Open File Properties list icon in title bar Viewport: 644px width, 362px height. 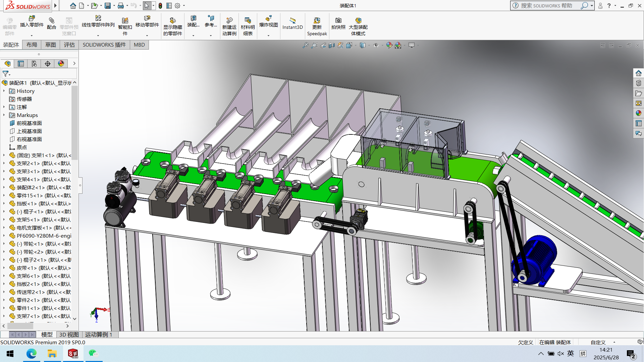[x=169, y=6]
